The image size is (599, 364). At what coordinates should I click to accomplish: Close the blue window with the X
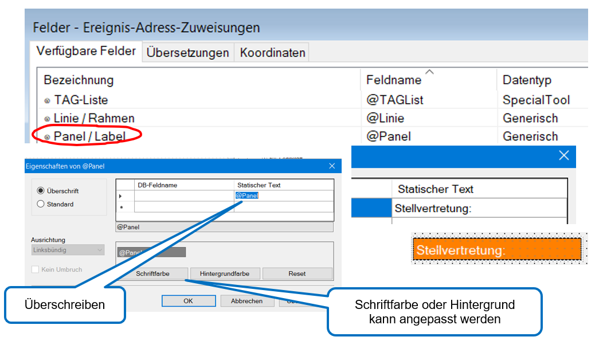coord(564,155)
